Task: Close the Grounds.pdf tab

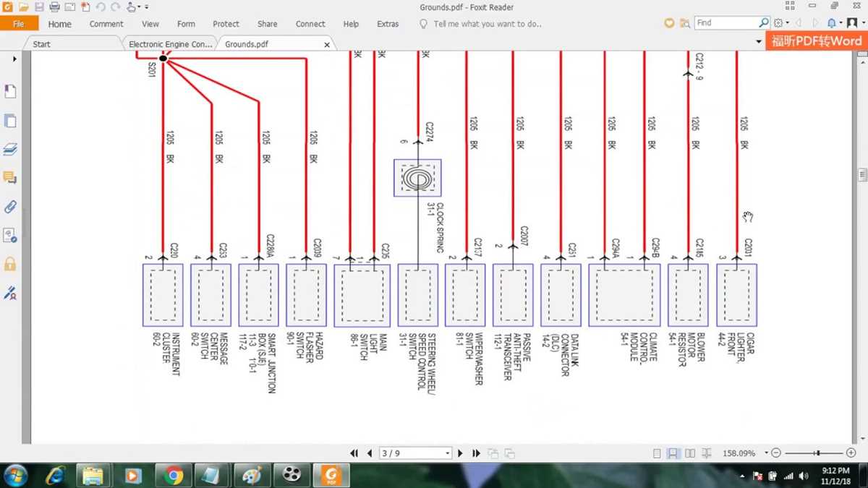Action: tap(327, 45)
